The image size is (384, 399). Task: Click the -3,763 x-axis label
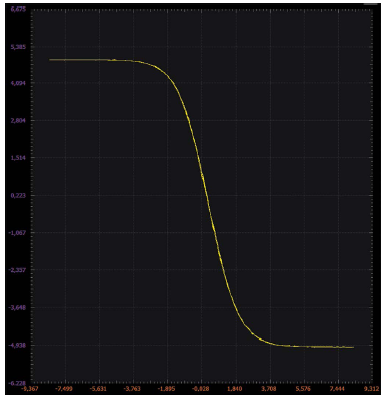pyautogui.click(x=133, y=389)
